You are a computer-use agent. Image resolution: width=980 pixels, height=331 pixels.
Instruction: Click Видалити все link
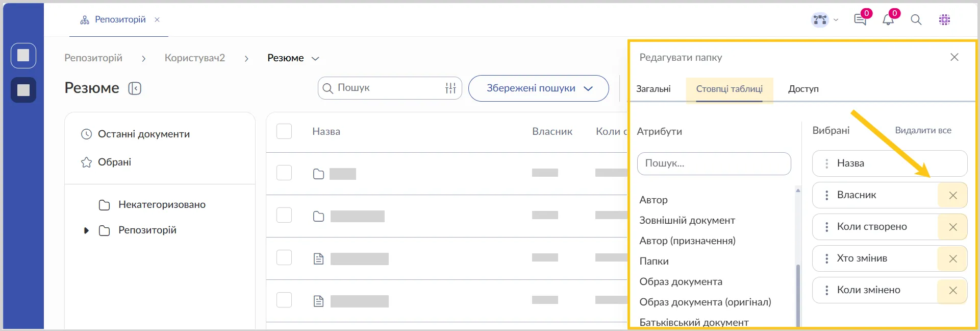(923, 130)
